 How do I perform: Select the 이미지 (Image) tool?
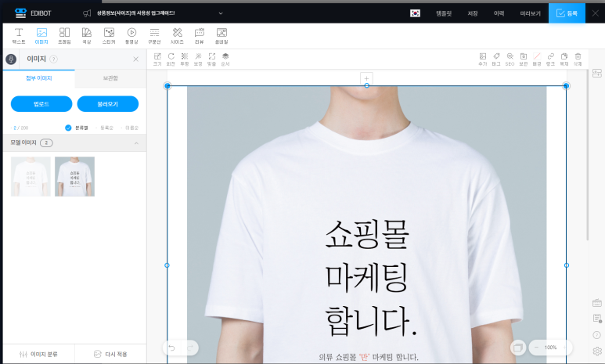[x=41, y=36]
